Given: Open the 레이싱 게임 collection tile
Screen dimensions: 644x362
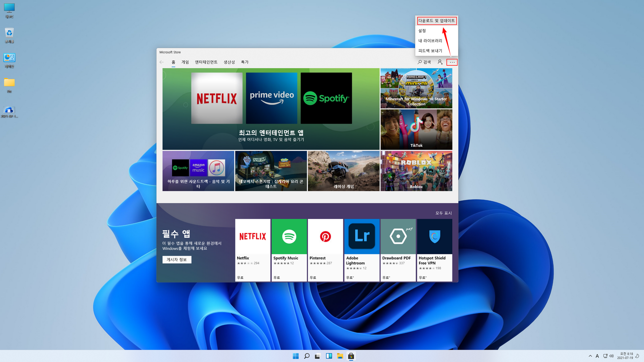Looking at the screenshot, I should coord(344,171).
